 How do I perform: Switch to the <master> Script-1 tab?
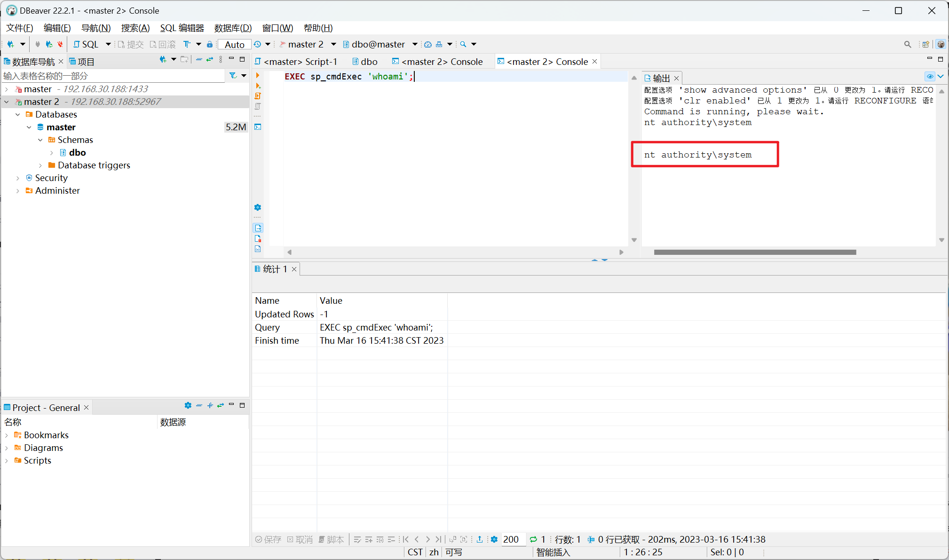(x=296, y=62)
